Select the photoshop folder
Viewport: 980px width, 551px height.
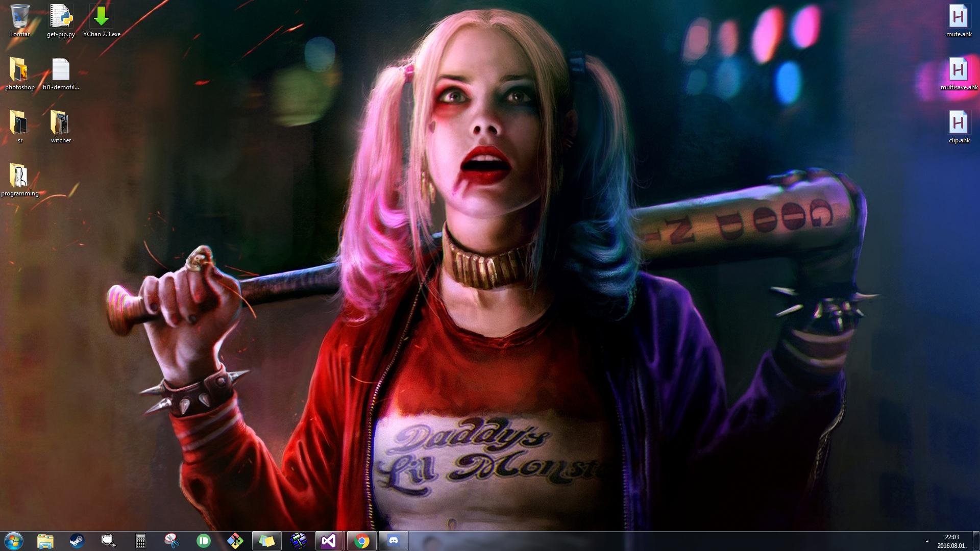tap(20, 73)
